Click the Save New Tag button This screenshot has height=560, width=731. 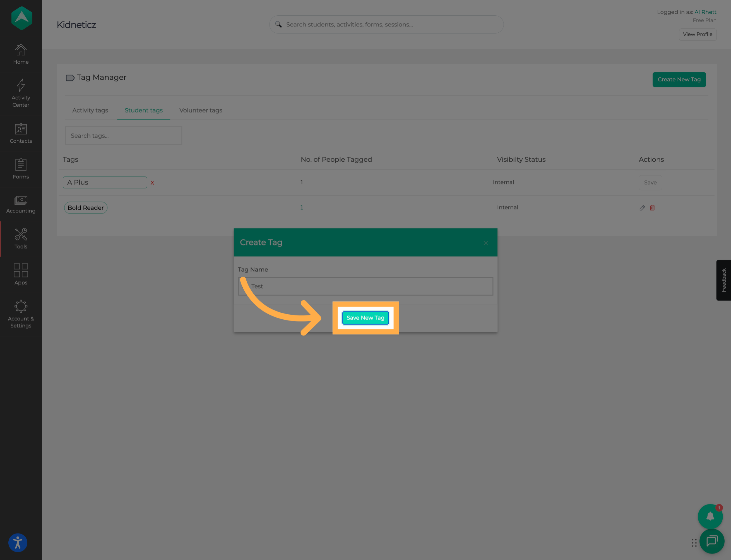click(x=365, y=318)
